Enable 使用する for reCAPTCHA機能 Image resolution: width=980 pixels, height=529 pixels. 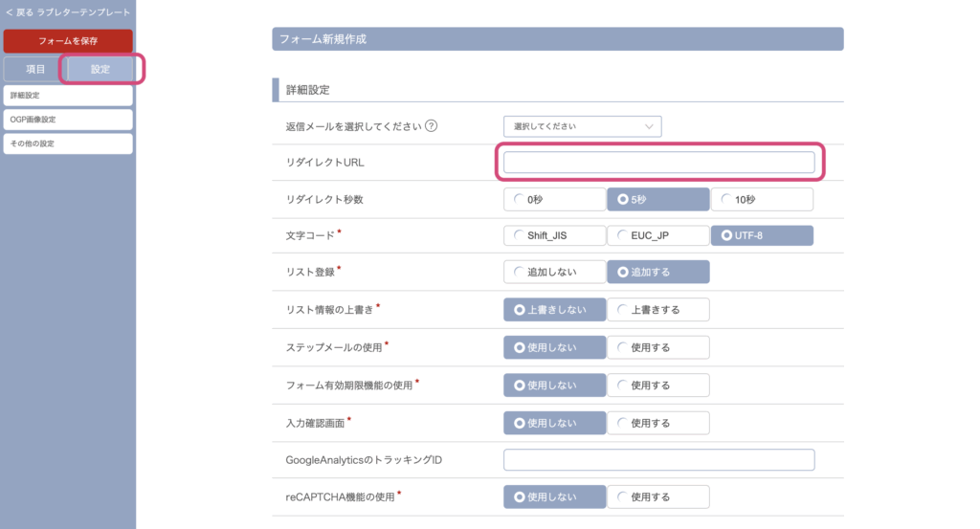(658, 497)
